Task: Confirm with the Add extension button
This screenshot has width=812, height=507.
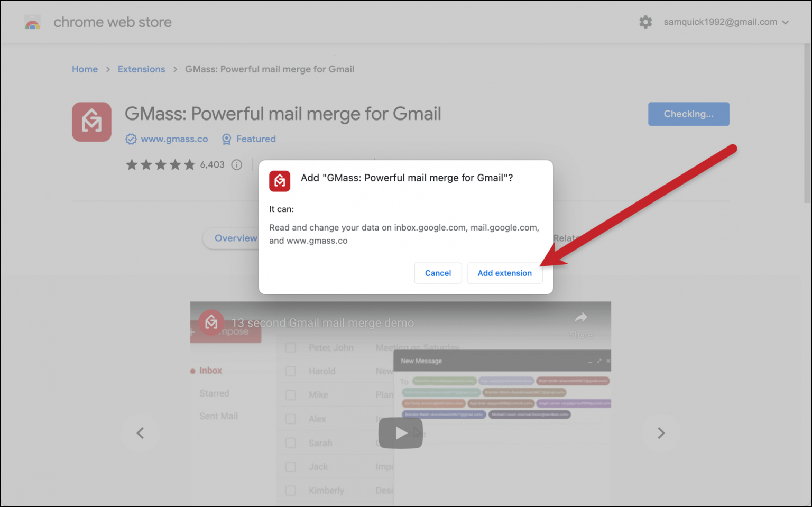Action: pyautogui.click(x=504, y=273)
